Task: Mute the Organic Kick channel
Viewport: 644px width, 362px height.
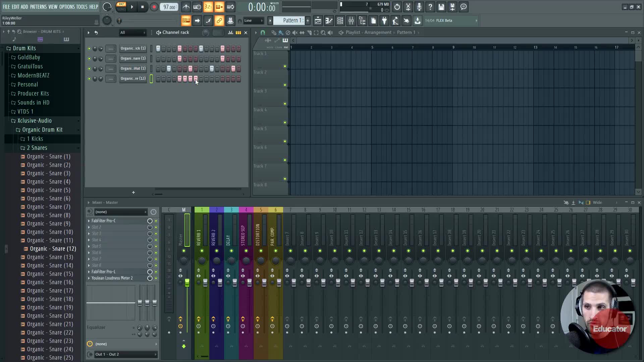Action: [89, 49]
